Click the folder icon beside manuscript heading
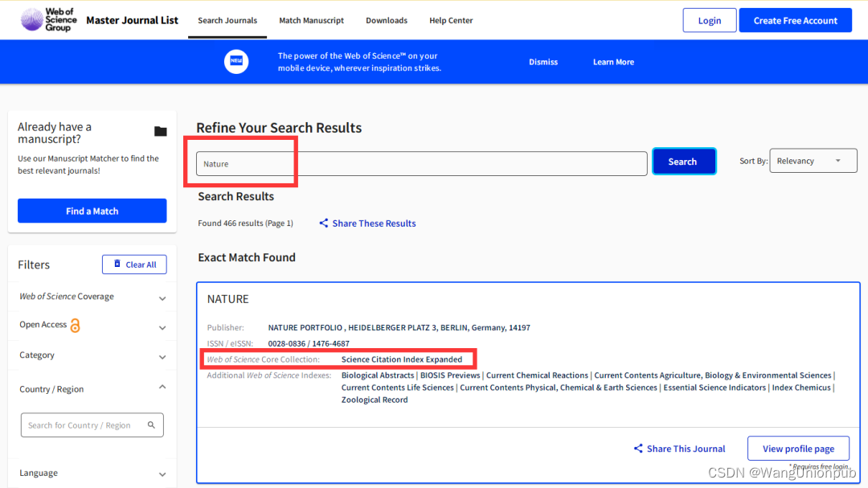Viewport: 868px width, 488px height. coord(161,131)
